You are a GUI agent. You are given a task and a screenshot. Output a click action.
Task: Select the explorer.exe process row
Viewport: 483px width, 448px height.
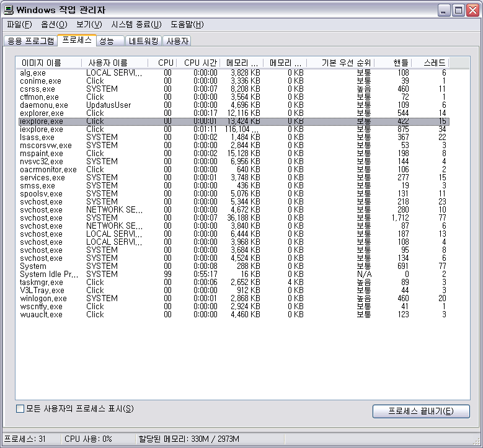pyautogui.click(x=42, y=113)
